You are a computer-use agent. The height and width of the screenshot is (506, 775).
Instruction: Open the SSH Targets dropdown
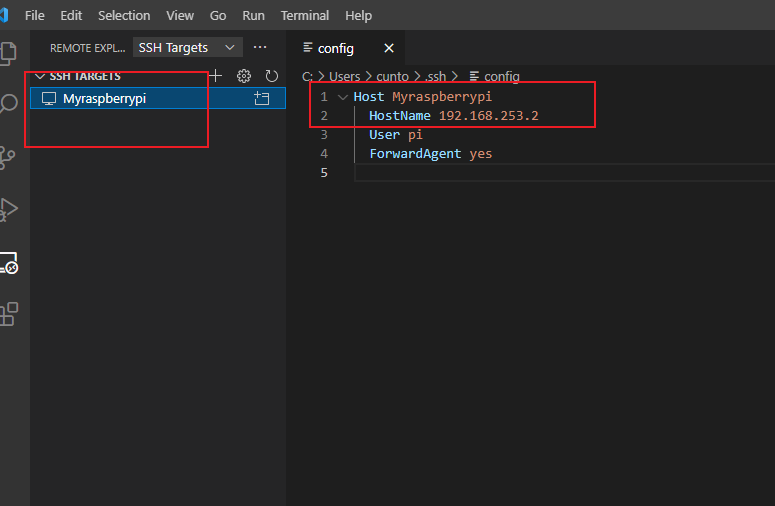pyautogui.click(x=187, y=47)
